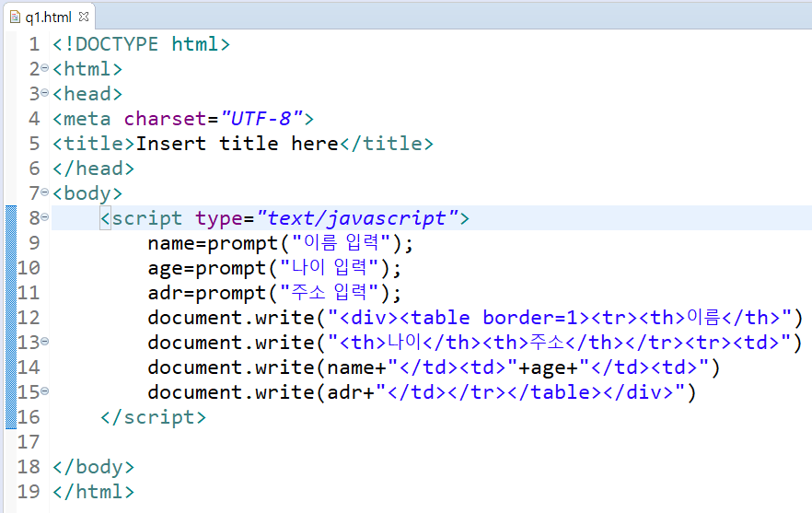
Task: Click line number 17 in the gutter
Action: pyautogui.click(x=29, y=442)
